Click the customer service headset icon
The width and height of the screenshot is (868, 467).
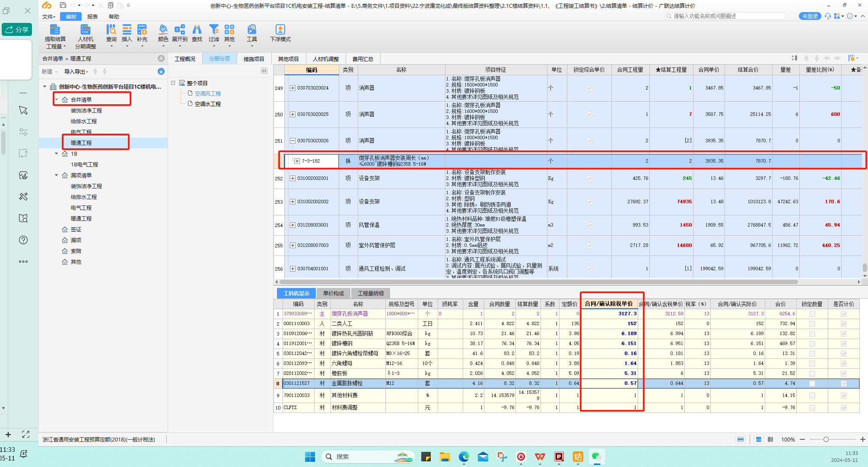[828, 16]
